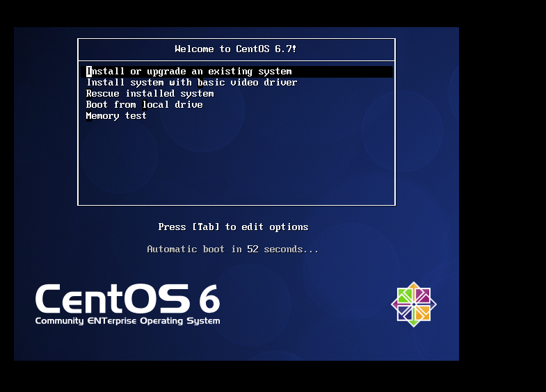Choose the "Memory test" entry

pos(116,116)
